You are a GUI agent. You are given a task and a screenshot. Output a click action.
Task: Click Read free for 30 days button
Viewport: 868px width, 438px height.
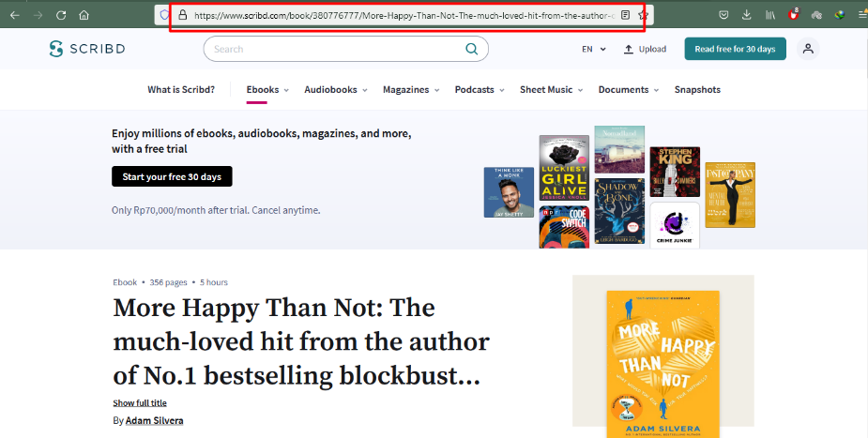735,49
